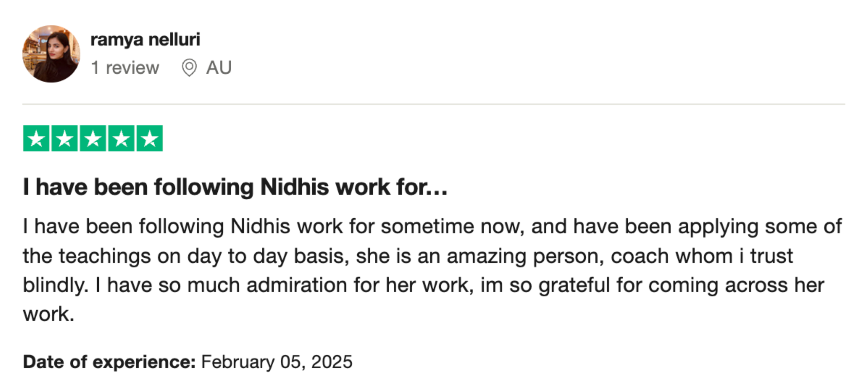Viewport: 868px width, 387px height.
Task: Click the "Date of experience:" label
Action: click(109, 362)
